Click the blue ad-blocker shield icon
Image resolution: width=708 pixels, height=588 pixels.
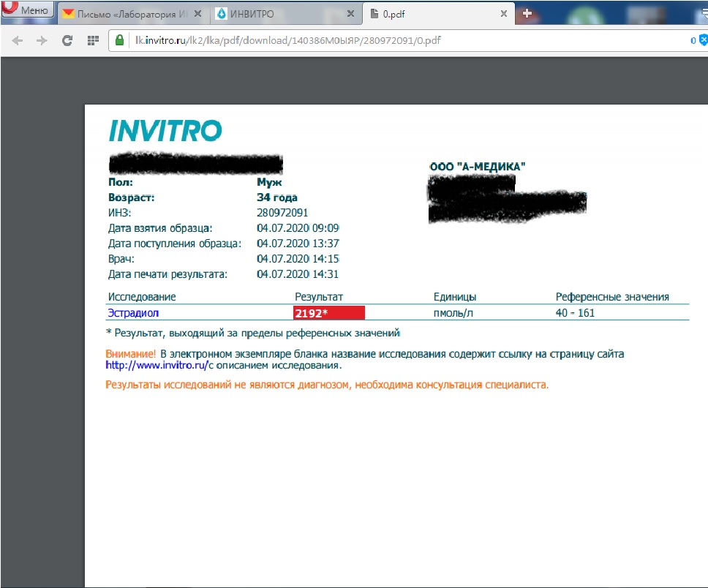pos(704,40)
